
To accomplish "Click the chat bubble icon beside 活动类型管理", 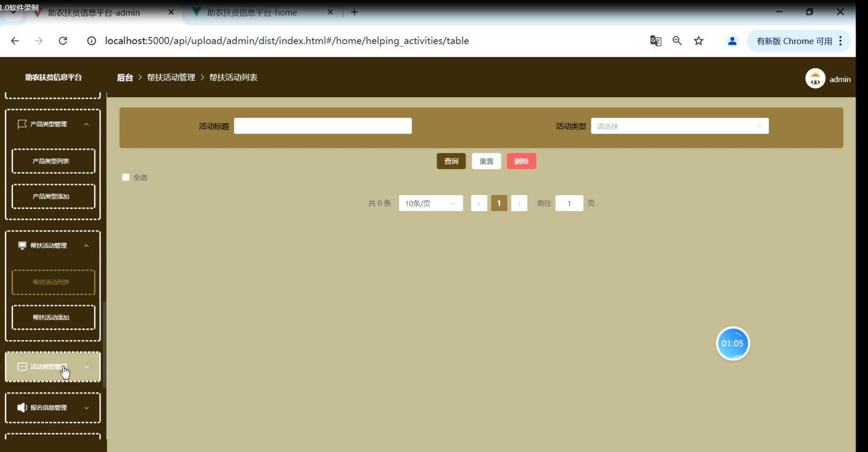I will 22,367.
